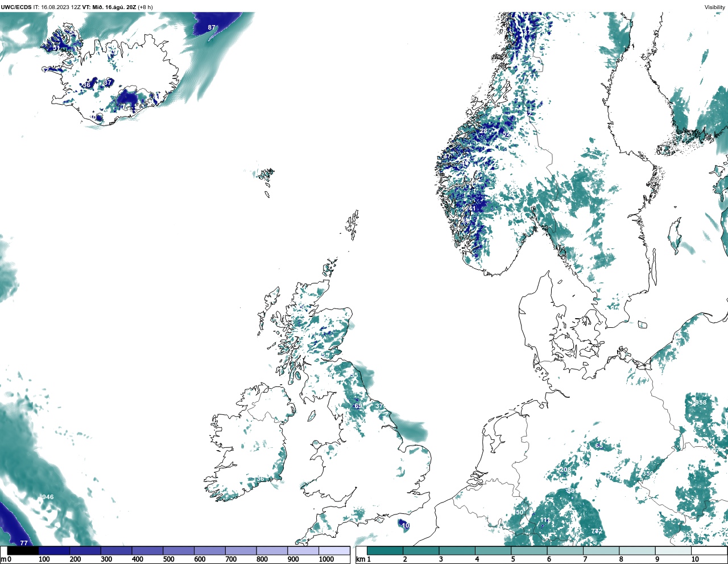Viewport: 728px width, 564px height.
Task: Click the black 0–100 m legend swatch
Action: tap(23, 551)
